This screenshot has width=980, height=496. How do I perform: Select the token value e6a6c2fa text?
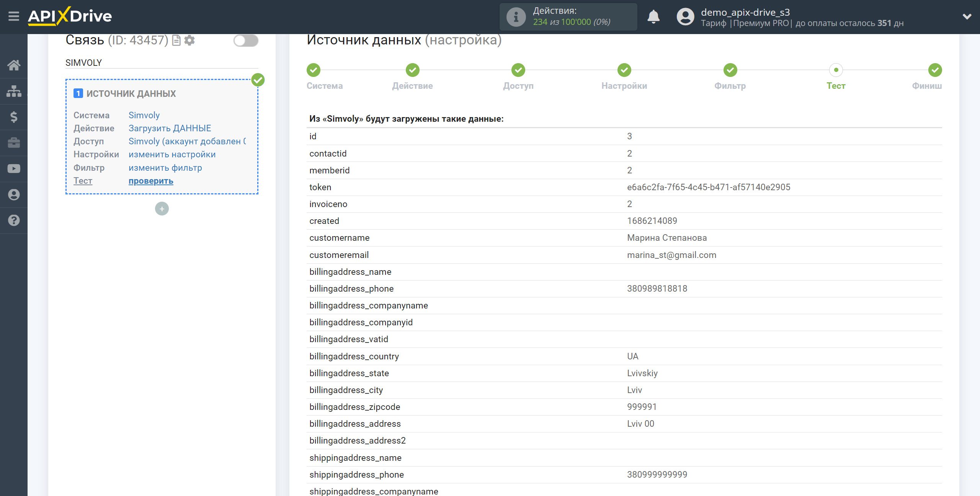[x=709, y=187]
